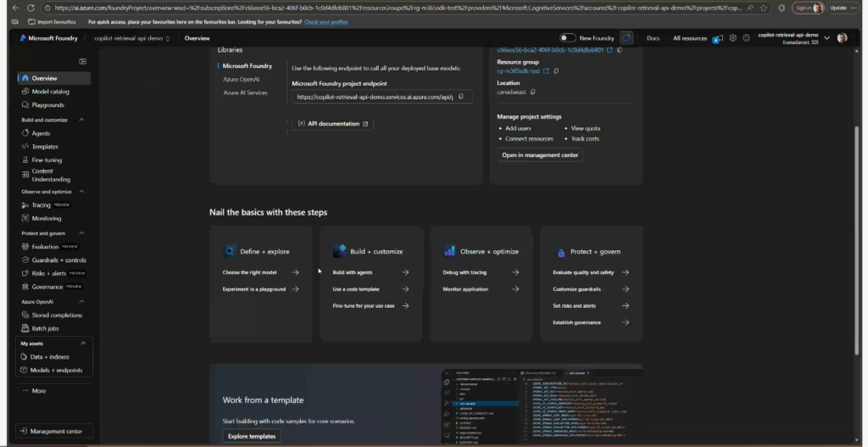The image size is (868, 447).
Task: Open the copilot-retrieval-api-demo project switcher
Action: tap(132, 38)
